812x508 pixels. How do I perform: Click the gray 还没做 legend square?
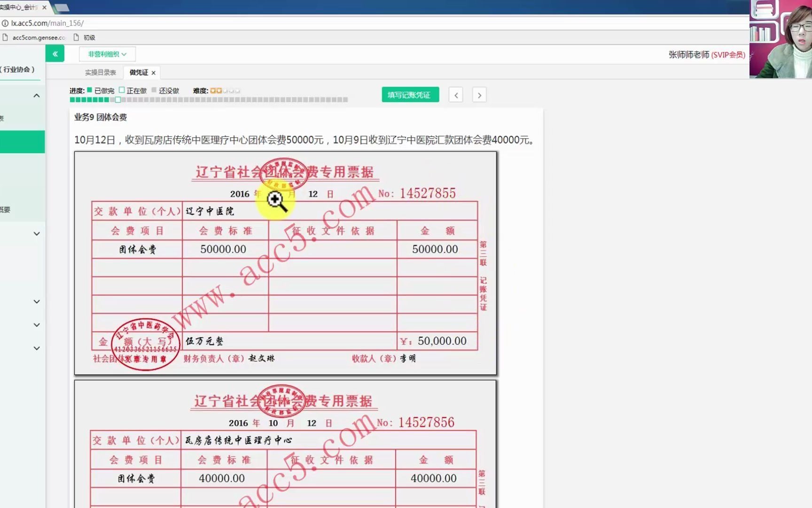pyautogui.click(x=155, y=90)
